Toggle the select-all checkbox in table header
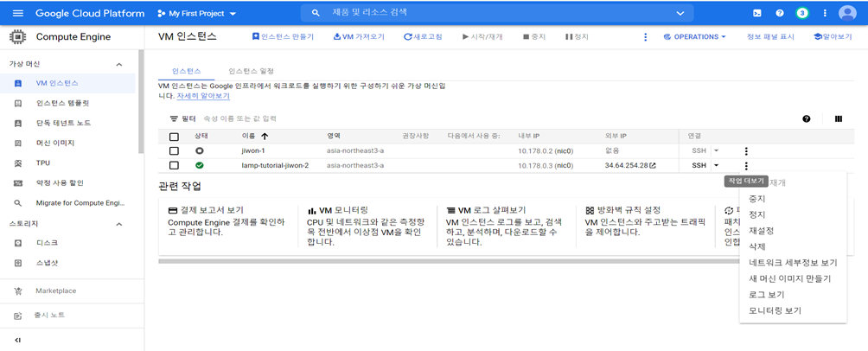Viewport: 868px width, 351px height. coord(174,137)
